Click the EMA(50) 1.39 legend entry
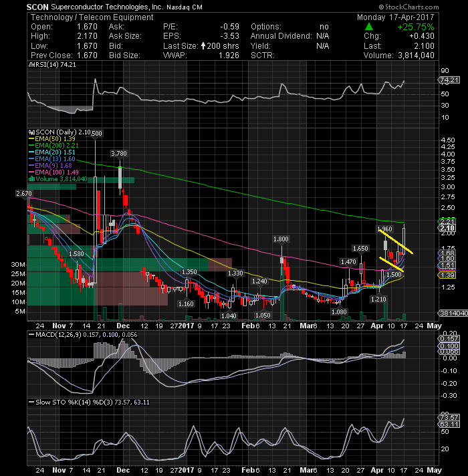The image size is (468, 476). (52, 139)
